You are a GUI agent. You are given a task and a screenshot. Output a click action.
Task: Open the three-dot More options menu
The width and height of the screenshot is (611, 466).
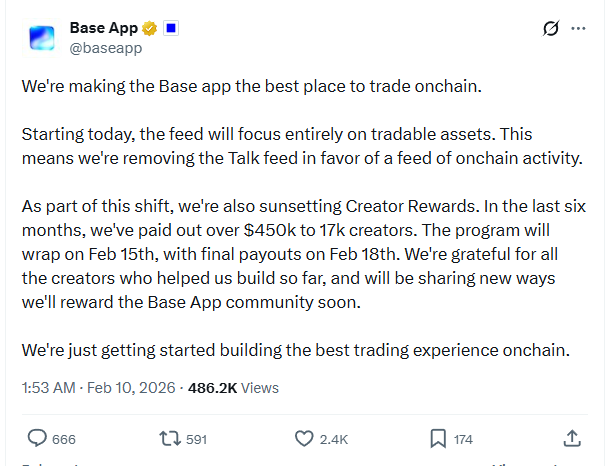coord(578,29)
